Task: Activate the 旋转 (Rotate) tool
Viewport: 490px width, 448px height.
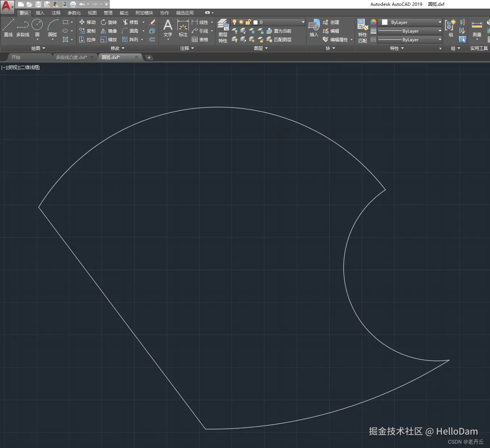Action: [109, 22]
